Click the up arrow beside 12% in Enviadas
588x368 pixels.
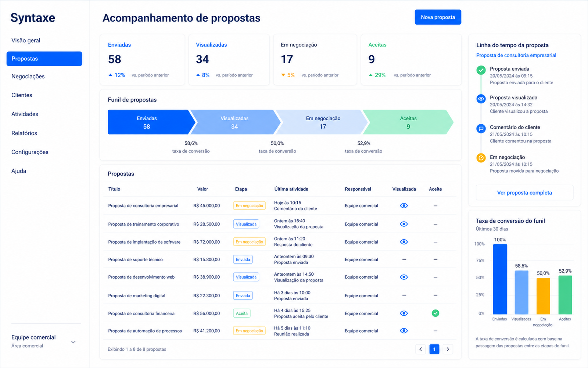pyautogui.click(x=110, y=75)
